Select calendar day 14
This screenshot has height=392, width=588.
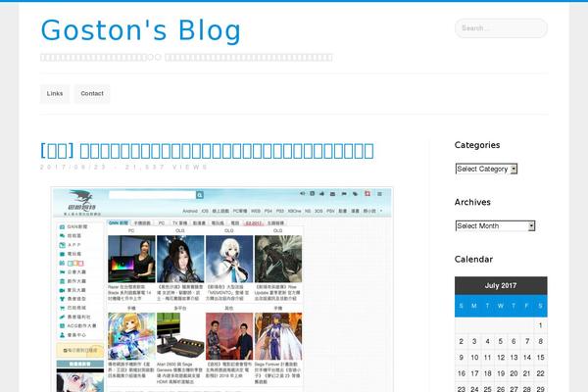pos(527,358)
